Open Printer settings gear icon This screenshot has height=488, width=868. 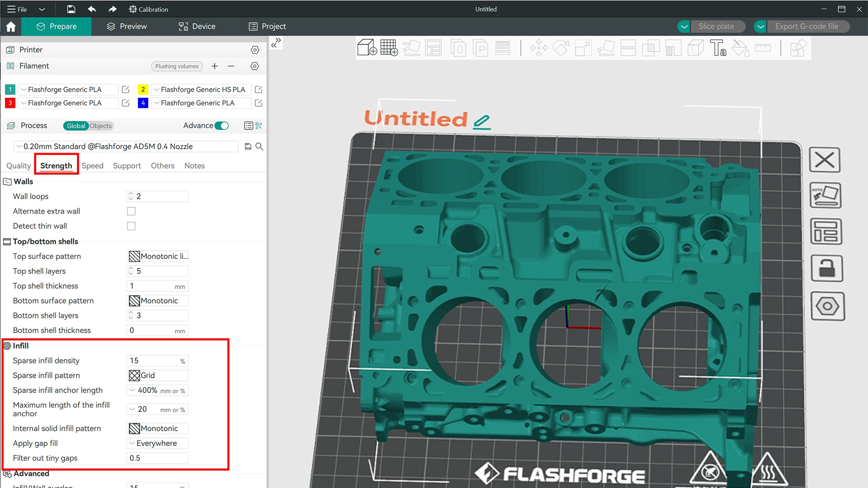[255, 50]
